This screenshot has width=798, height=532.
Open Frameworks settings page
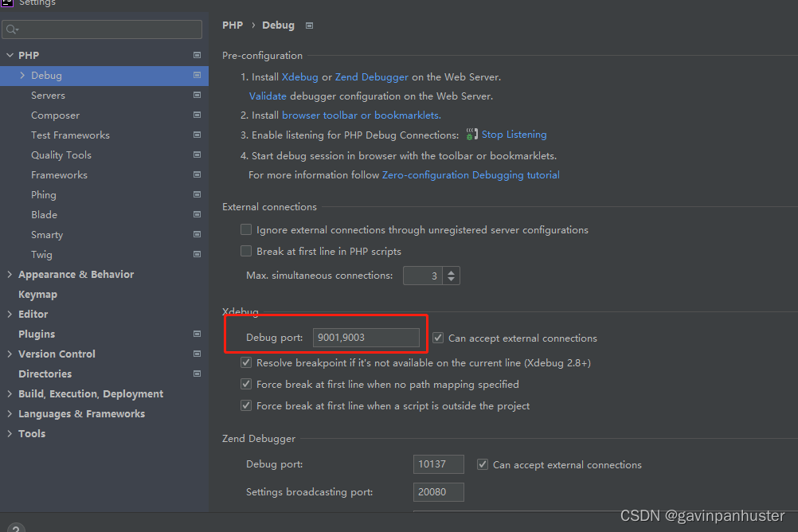pyautogui.click(x=59, y=174)
